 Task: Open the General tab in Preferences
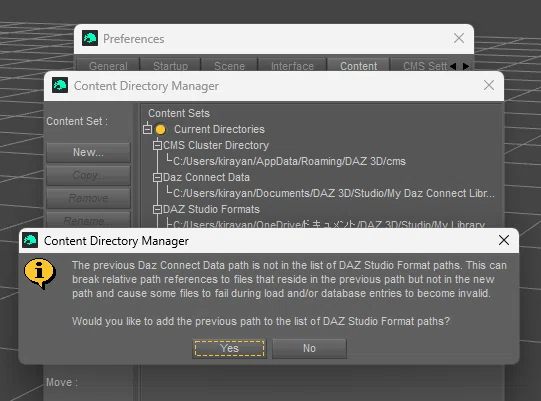[x=108, y=65]
